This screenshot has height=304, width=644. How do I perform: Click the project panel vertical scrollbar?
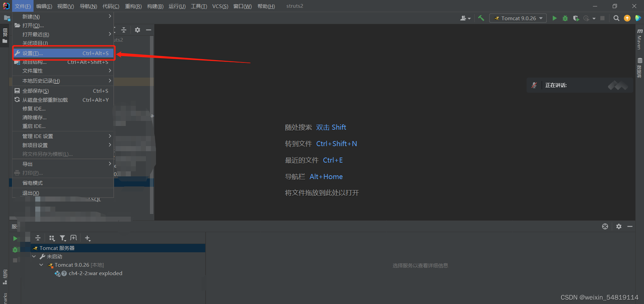152,124
